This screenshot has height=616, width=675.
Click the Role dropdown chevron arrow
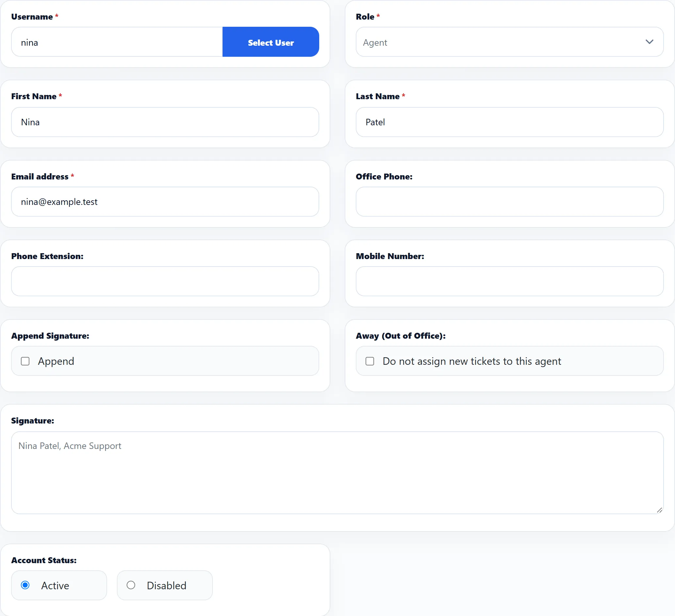pos(649,42)
